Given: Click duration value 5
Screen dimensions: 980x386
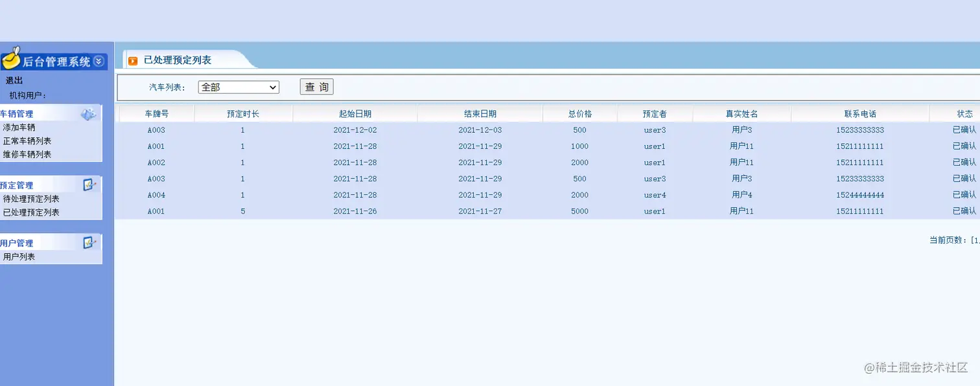Looking at the screenshot, I should click(243, 211).
